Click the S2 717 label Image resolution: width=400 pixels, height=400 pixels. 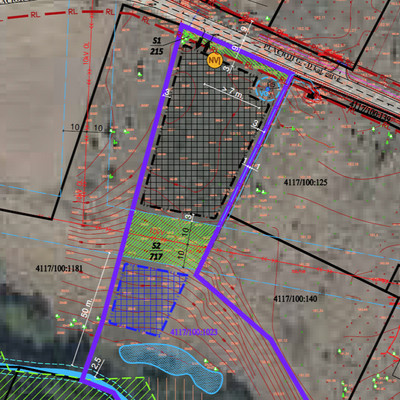point(156,251)
